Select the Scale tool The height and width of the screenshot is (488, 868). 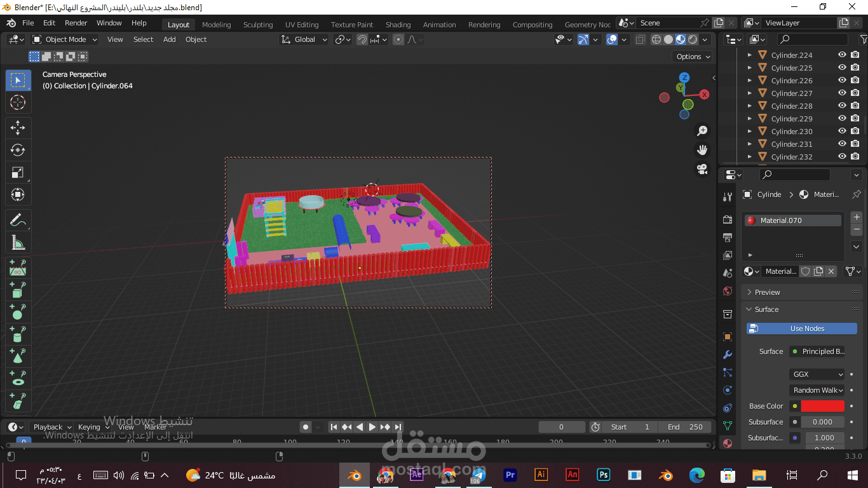coord(18,172)
